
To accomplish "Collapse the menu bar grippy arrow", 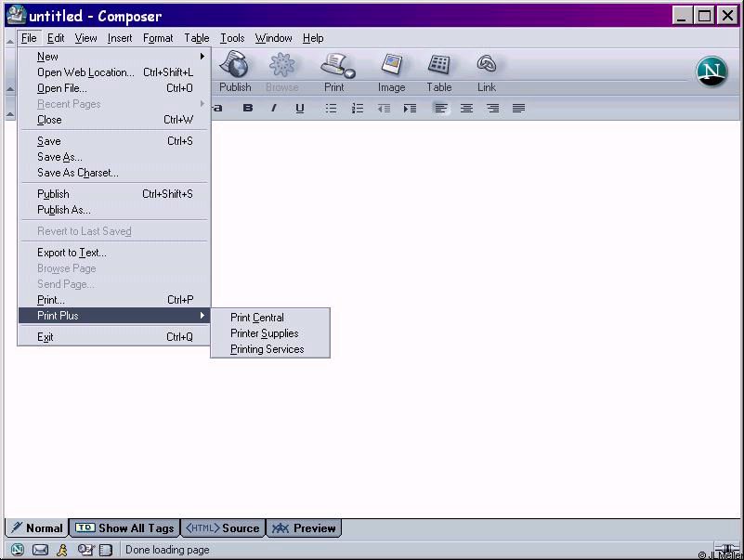I will click(x=10, y=41).
